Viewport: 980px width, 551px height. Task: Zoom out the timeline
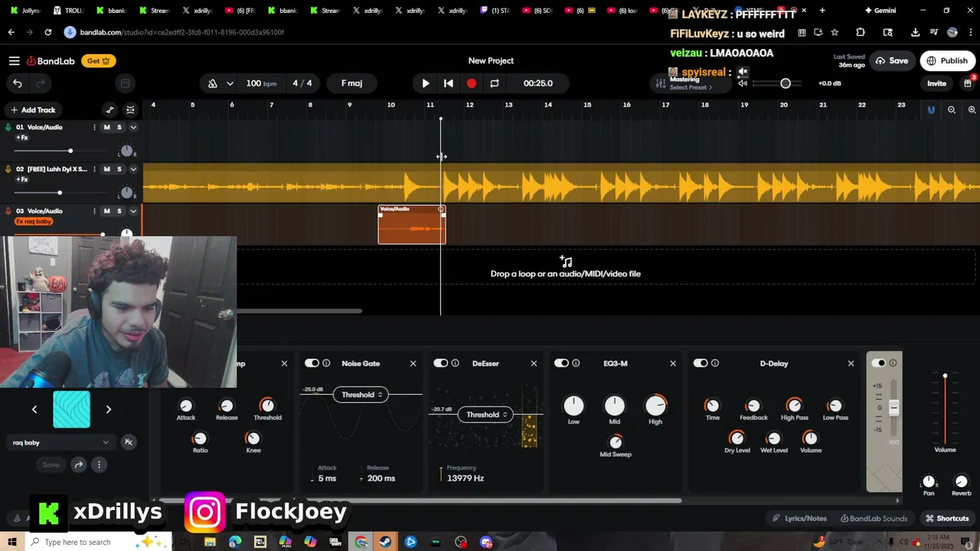(952, 110)
